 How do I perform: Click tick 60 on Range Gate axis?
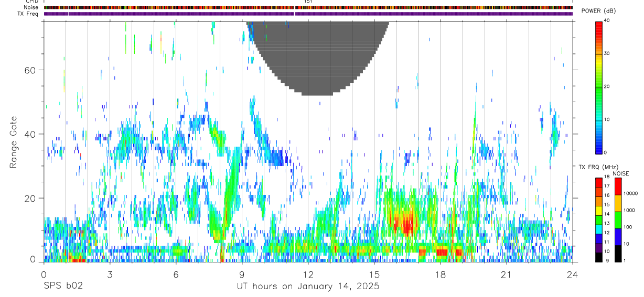click(x=30, y=70)
